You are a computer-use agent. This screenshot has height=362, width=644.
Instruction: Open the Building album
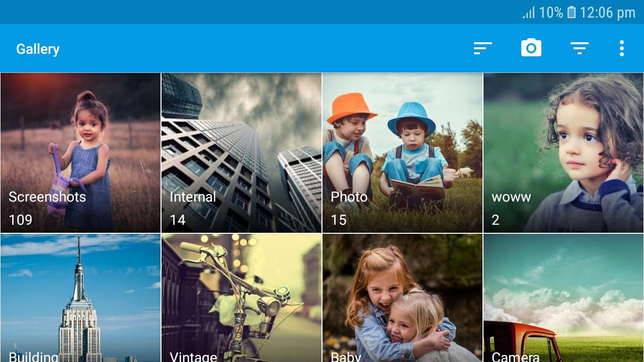80,298
